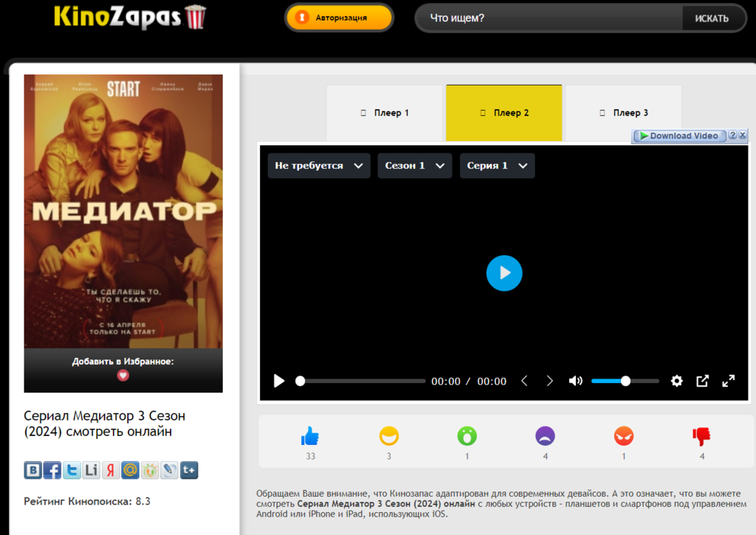Share via the green-orange Odnoklassniki-style icon
This screenshot has height=535, width=756.
pos(150,470)
